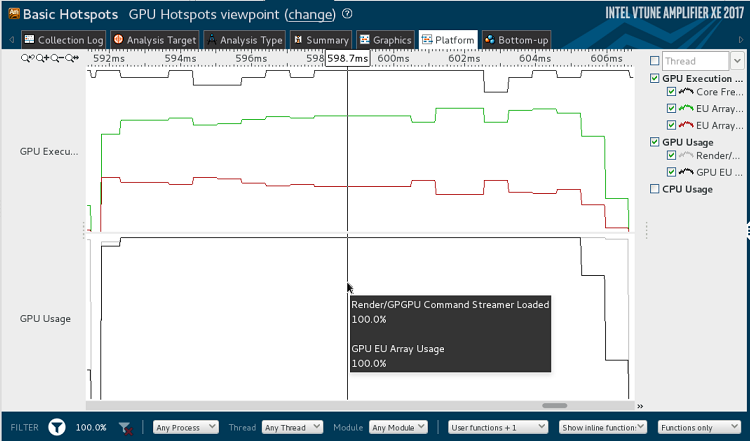Image resolution: width=750 pixels, height=441 pixels.
Task: Click the undo zoom magnifier icon
Action: coord(26,58)
